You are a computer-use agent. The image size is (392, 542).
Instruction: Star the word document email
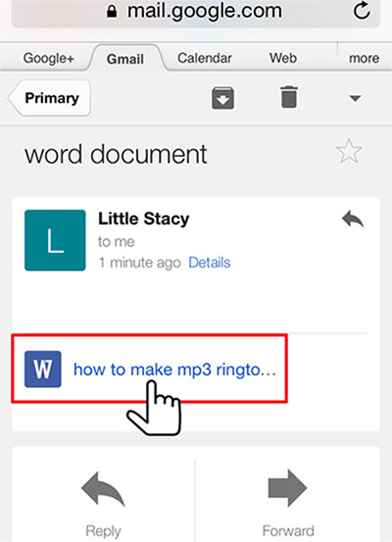pyautogui.click(x=349, y=151)
